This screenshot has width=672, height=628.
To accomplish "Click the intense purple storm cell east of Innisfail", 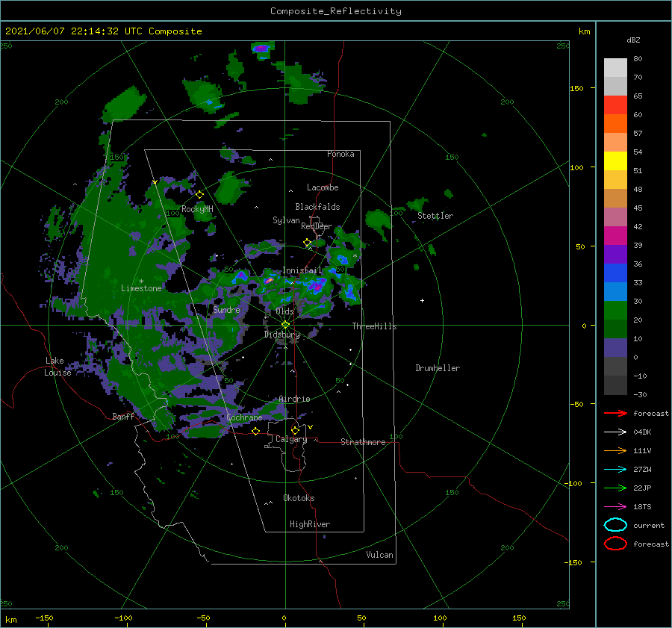I will point(318,285).
